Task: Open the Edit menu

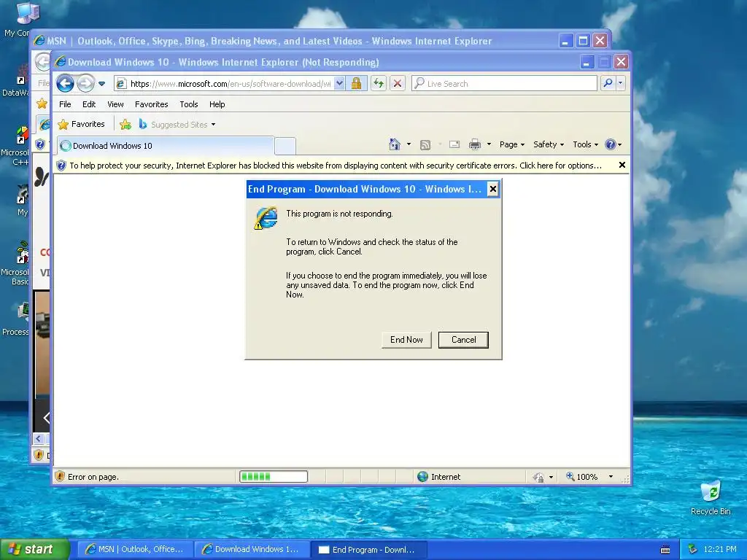Action: 89,104
